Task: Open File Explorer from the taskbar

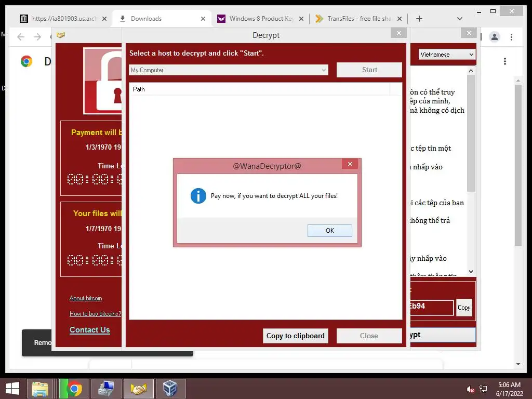Action: pos(40,389)
